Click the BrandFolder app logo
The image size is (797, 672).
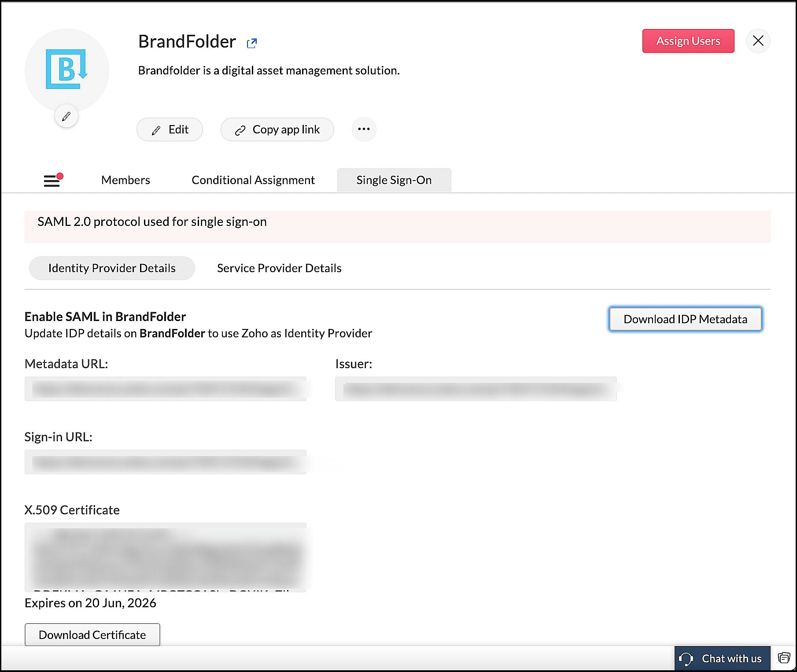tap(67, 70)
